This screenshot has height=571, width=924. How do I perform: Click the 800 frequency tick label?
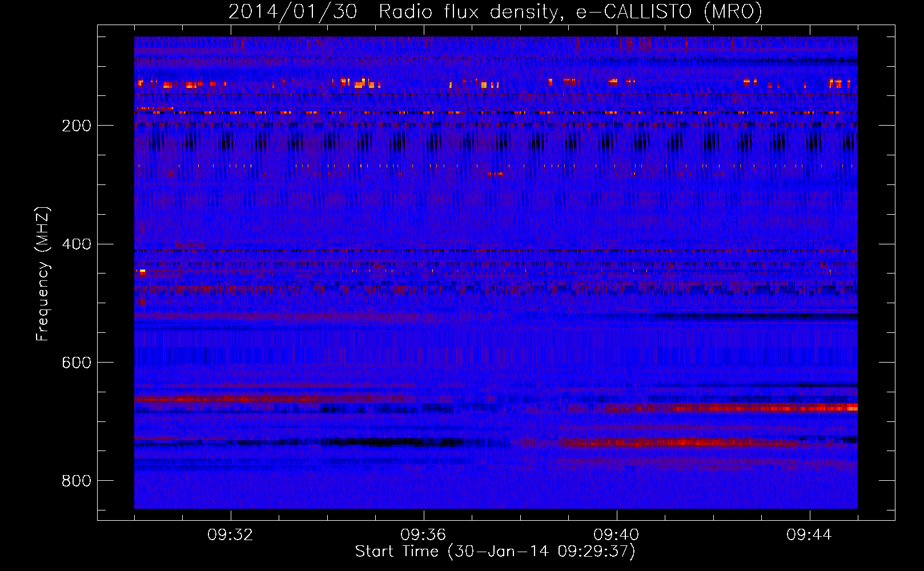[x=76, y=481]
